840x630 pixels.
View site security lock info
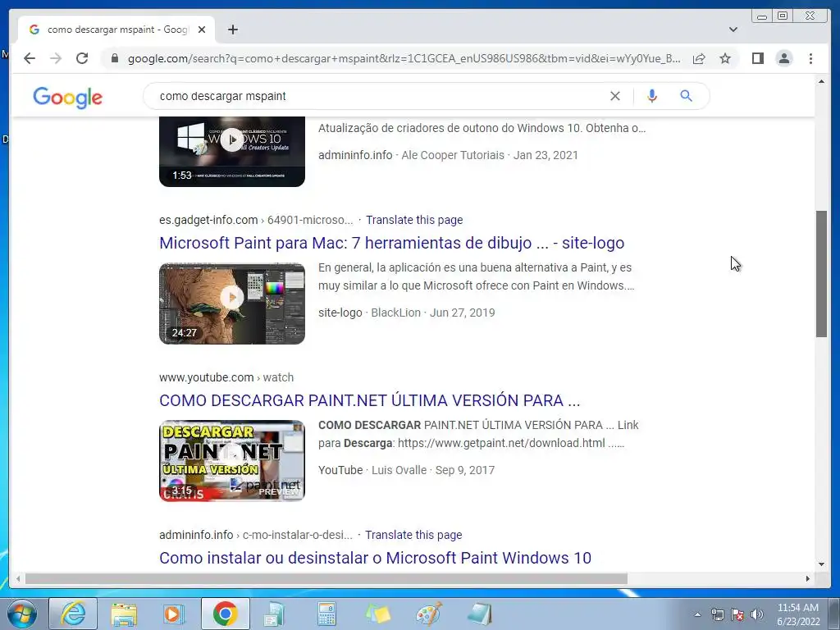click(x=115, y=58)
